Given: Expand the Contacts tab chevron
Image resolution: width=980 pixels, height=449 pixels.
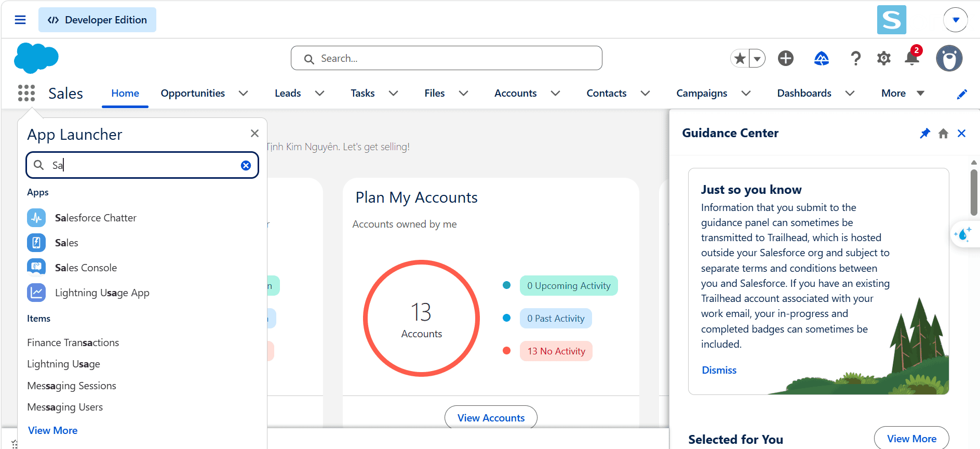Looking at the screenshot, I should point(645,94).
